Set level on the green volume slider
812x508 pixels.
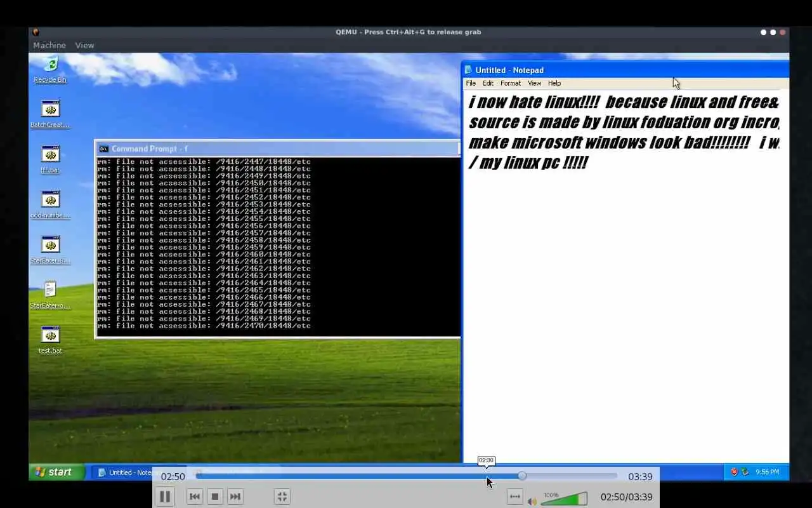564,498
